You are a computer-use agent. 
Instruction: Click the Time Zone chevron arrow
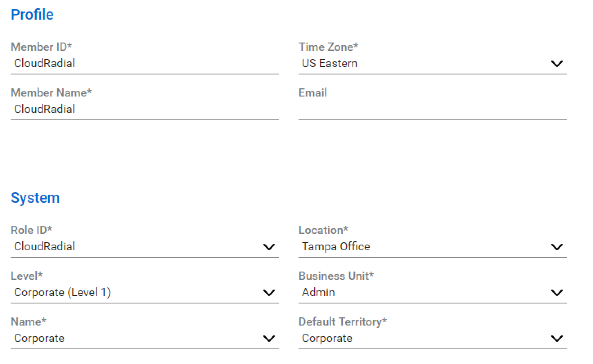pos(557,63)
